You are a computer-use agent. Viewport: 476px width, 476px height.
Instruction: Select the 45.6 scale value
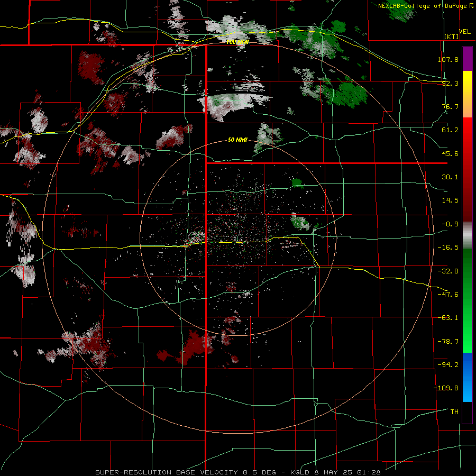pyautogui.click(x=450, y=153)
